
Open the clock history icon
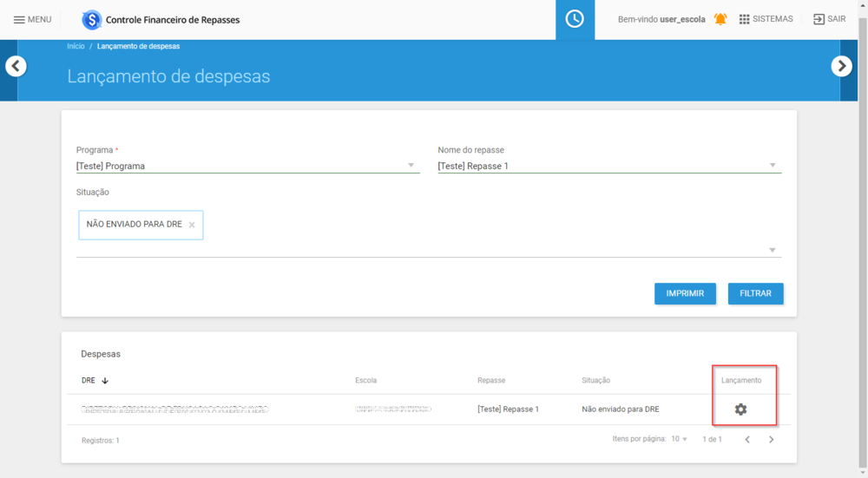pyautogui.click(x=575, y=19)
